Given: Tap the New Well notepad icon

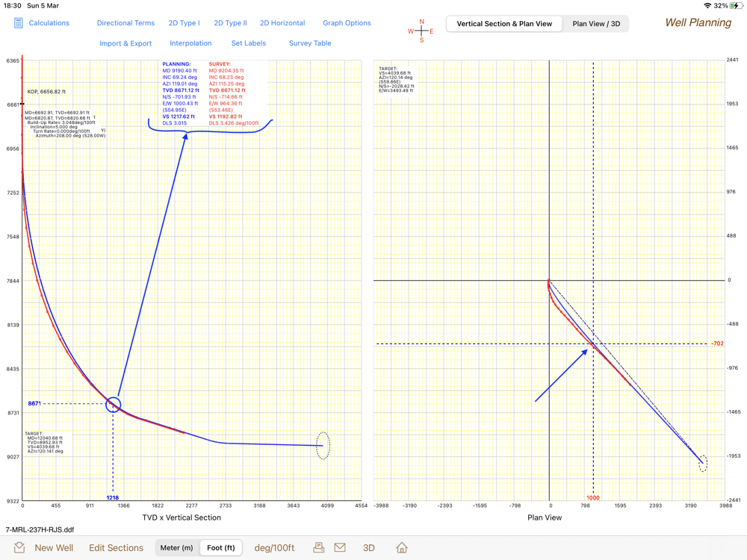Looking at the screenshot, I should (x=19, y=547).
